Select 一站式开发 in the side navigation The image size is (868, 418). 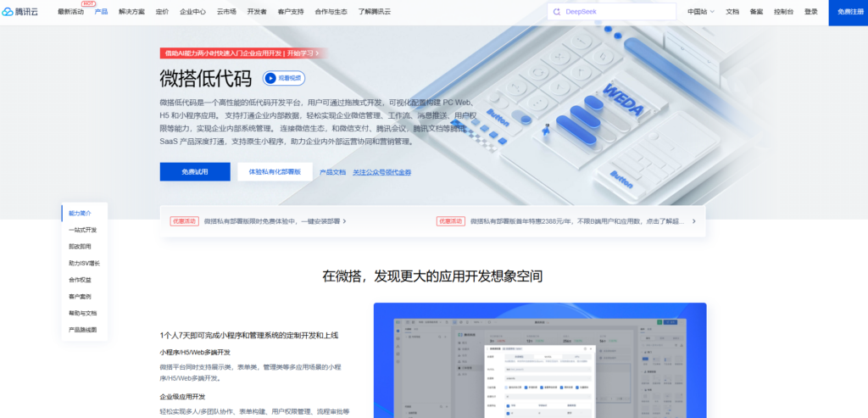pos(82,230)
